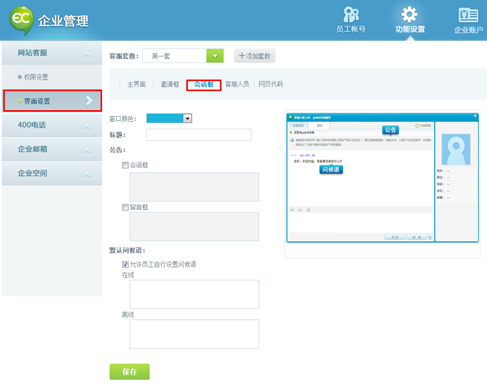
Task: Click the 会话框 announcement text area
Action: 194,187
